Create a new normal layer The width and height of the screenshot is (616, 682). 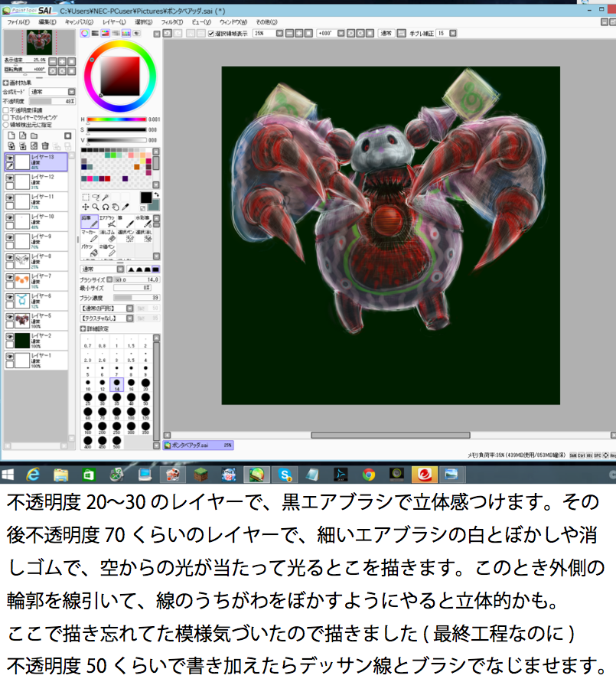pyautogui.click(x=11, y=135)
